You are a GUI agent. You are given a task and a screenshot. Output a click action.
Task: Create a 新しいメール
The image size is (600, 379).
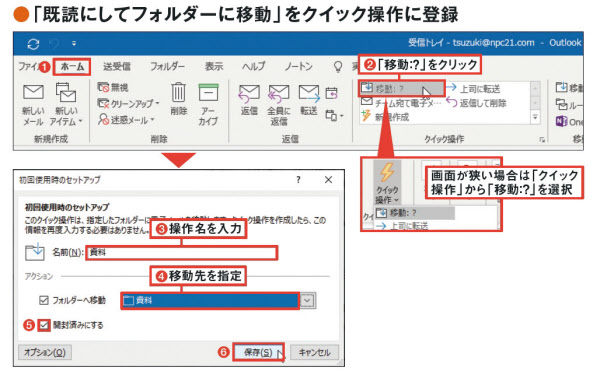point(33,105)
